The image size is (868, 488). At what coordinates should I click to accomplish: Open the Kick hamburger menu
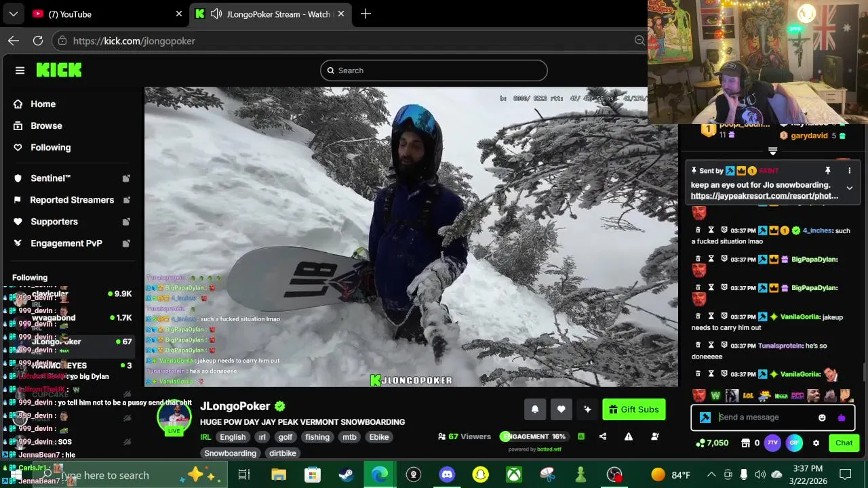[20, 70]
